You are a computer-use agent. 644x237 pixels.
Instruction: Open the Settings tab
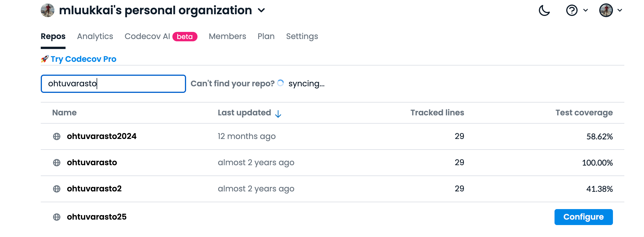coord(302,36)
